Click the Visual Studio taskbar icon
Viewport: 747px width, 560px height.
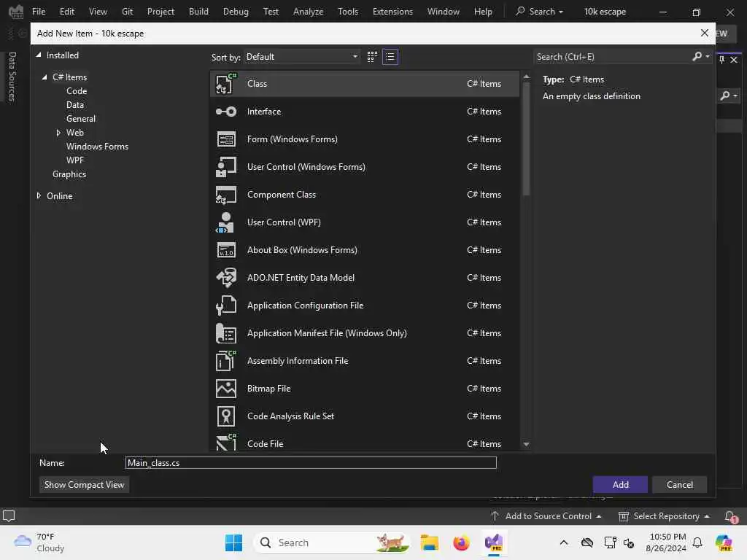coord(494,542)
